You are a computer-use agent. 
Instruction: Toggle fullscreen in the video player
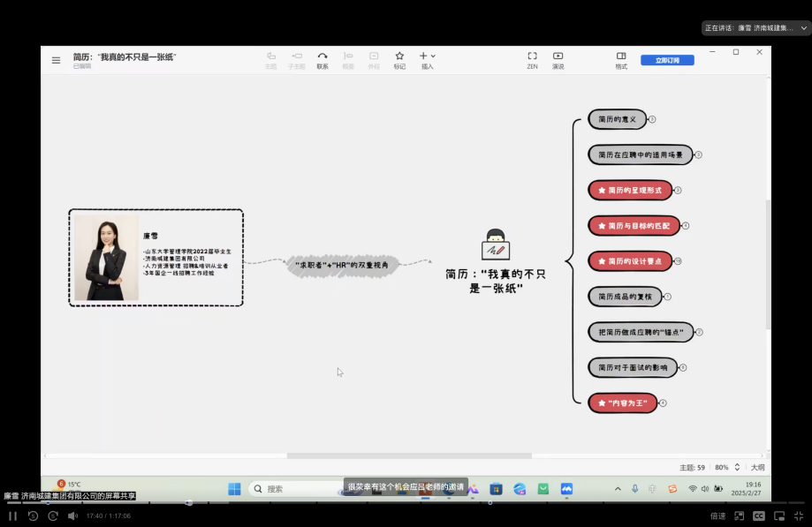(x=799, y=516)
